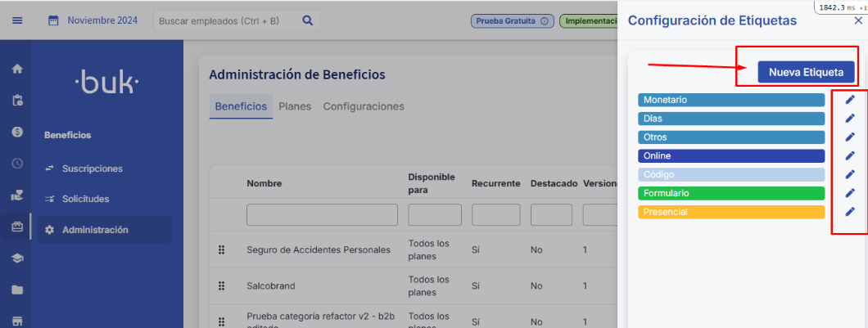Click the Recurrente filter field
Viewport: 868px width, 328px height.
pos(495,214)
